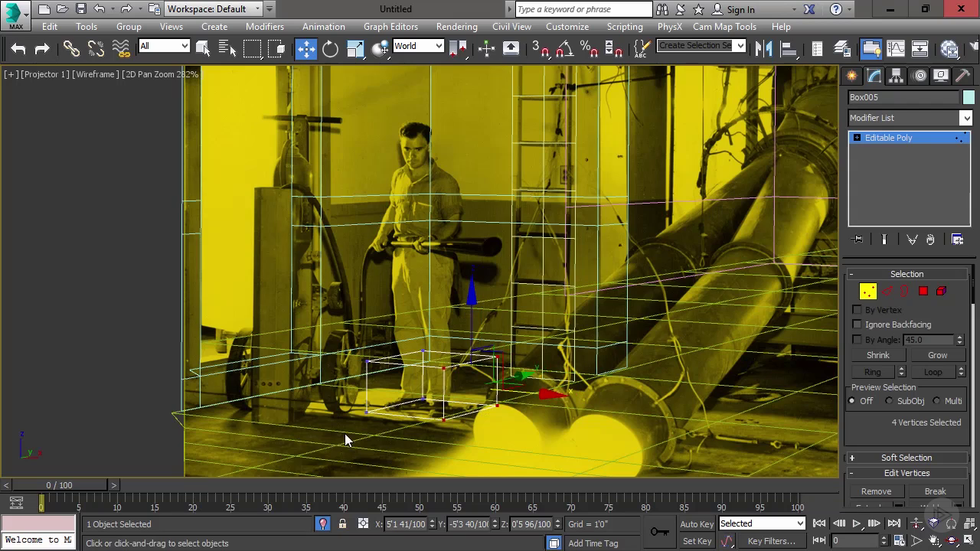Open the Mirror tool
980x551 pixels.
pyautogui.click(x=763, y=49)
